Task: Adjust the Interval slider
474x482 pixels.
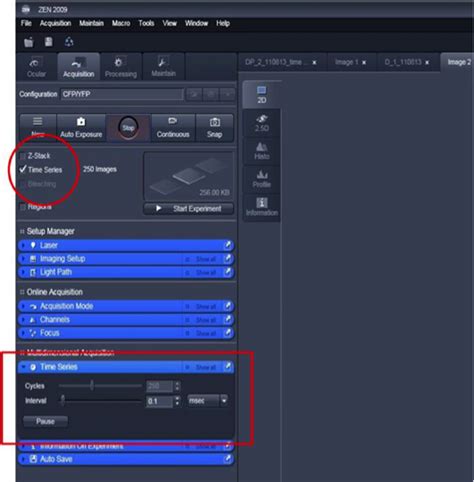Action: [63, 400]
